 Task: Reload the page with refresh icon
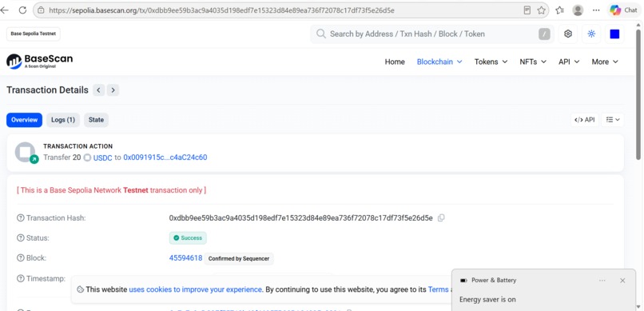23,10
